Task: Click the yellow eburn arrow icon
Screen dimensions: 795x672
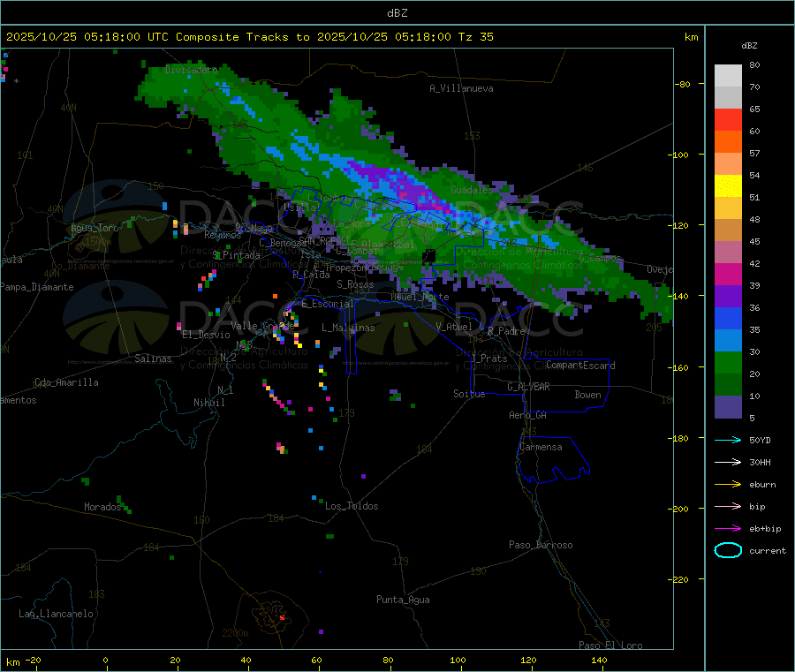Action: pyautogui.click(x=728, y=485)
